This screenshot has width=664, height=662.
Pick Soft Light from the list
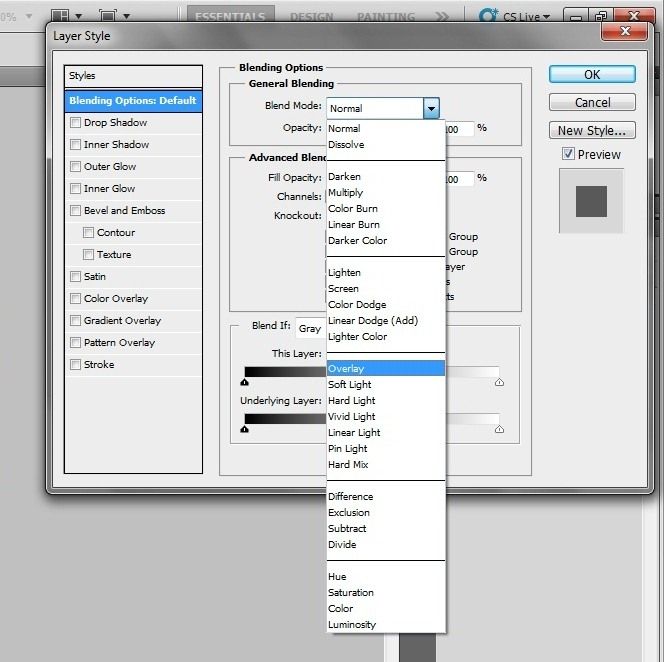click(x=350, y=385)
